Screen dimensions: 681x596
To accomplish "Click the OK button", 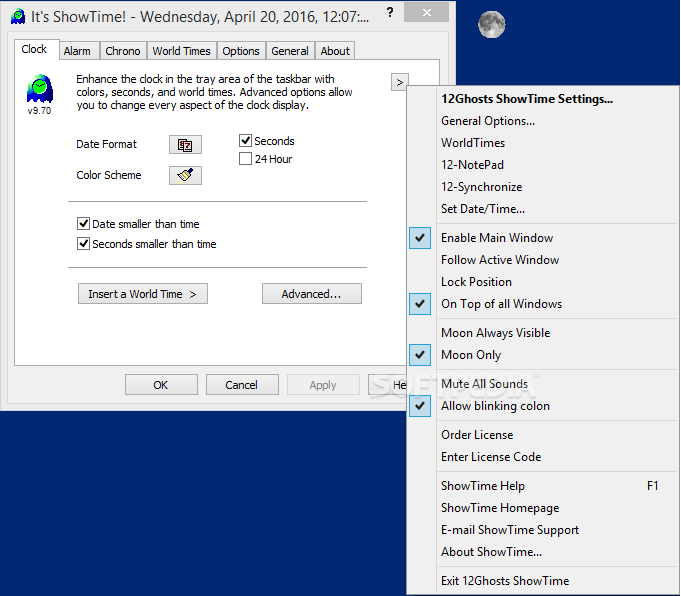I will (161, 385).
